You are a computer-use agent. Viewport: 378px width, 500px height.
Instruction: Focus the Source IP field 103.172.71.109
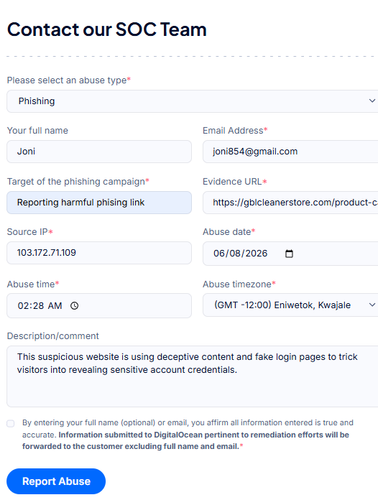[99, 253]
